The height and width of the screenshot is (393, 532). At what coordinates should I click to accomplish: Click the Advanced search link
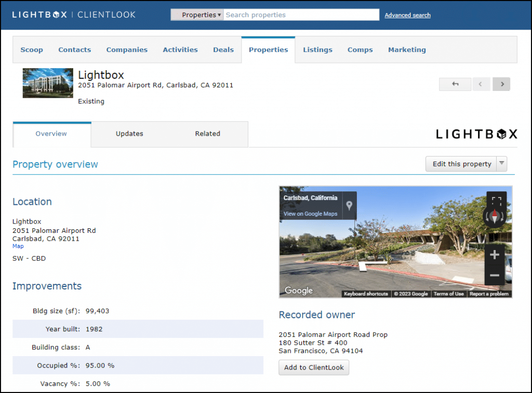[x=407, y=15]
